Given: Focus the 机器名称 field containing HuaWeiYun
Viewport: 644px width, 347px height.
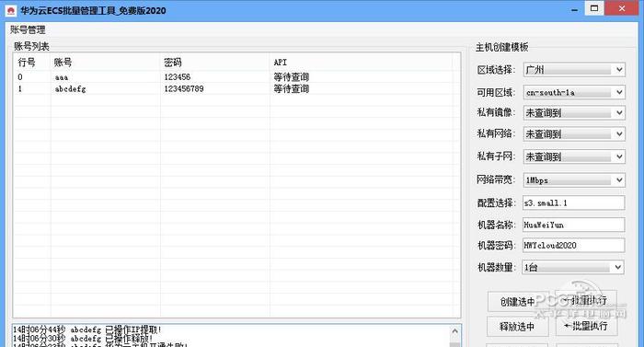Looking at the screenshot, I should [x=574, y=225].
